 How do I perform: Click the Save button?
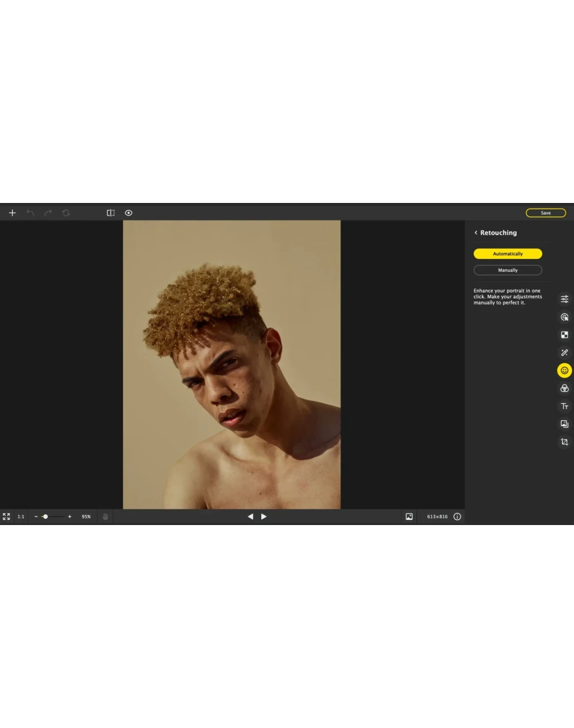[546, 213]
